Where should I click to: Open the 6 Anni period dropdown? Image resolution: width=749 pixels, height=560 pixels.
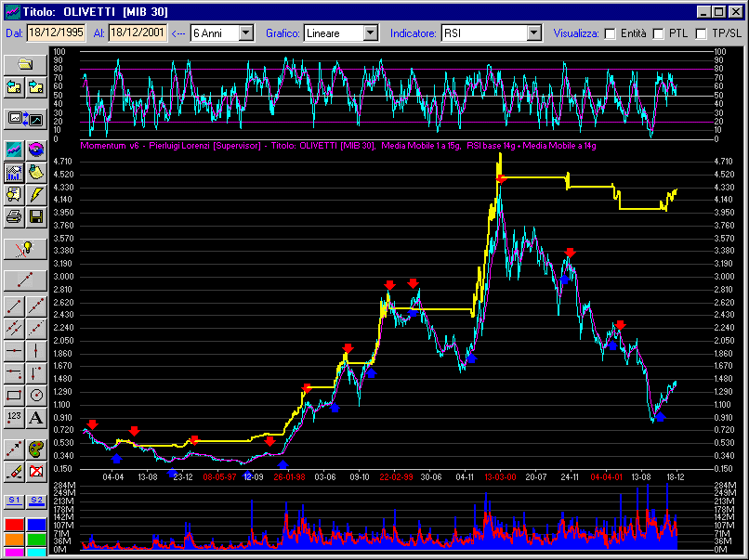pos(246,33)
